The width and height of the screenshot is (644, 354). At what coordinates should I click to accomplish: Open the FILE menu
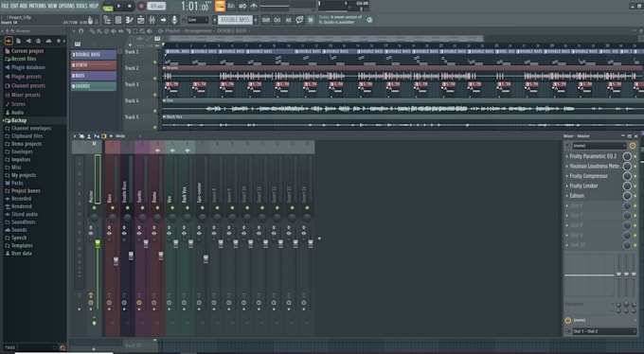(x=5, y=6)
